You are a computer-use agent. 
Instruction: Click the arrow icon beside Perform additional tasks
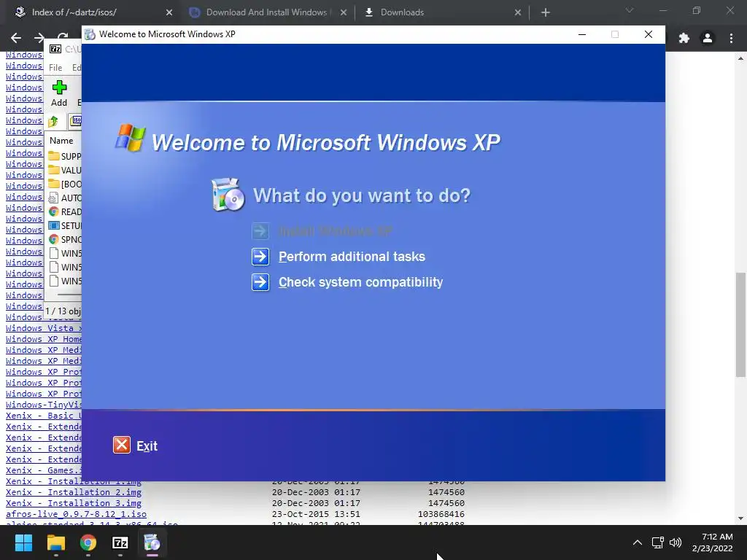point(260,257)
